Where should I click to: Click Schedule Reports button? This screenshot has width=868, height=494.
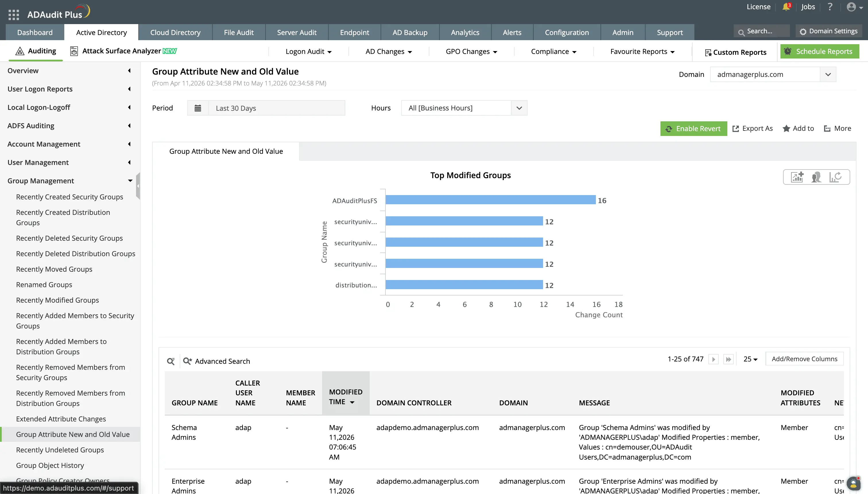(x=819, y=51)
